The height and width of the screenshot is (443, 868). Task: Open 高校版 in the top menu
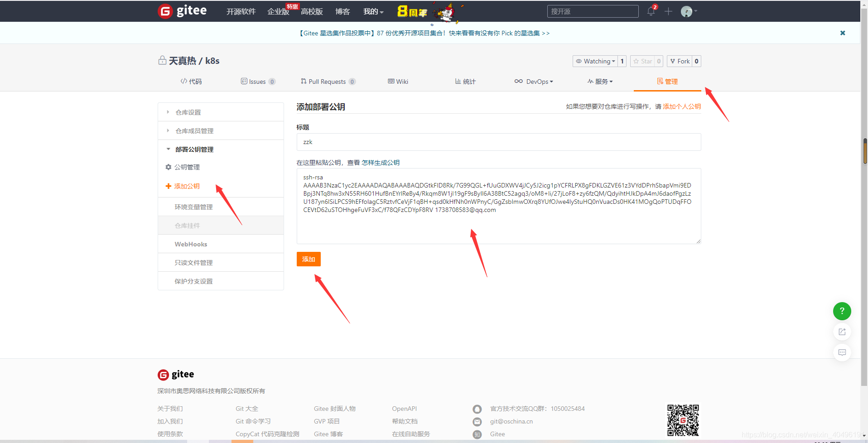[x=312, y=11]
